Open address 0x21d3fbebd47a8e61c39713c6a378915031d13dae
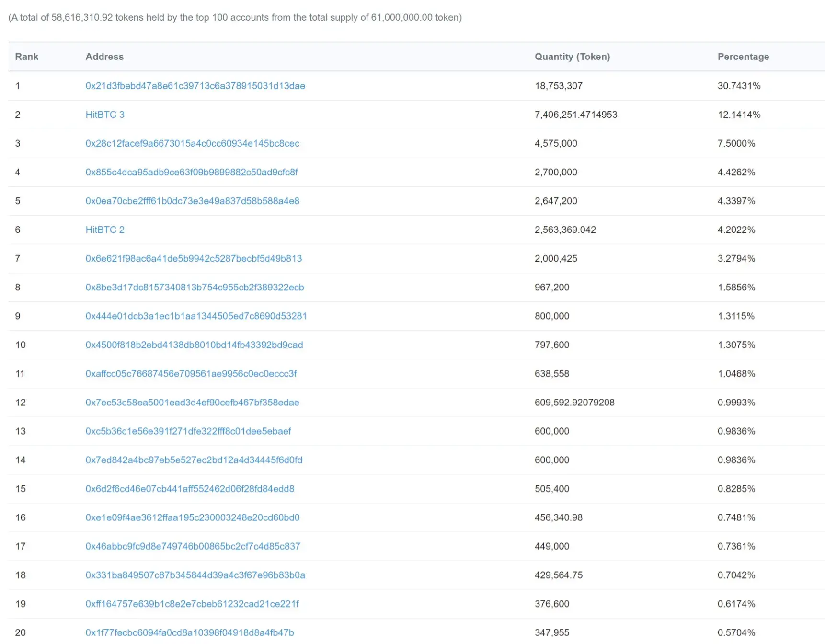This screenshot has width=825, height=644. point(195,86)
